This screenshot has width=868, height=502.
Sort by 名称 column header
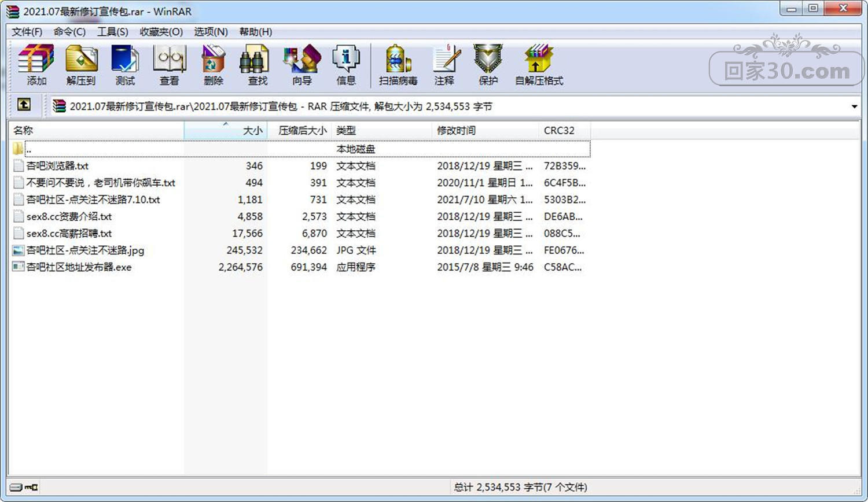tap(97, 131)
